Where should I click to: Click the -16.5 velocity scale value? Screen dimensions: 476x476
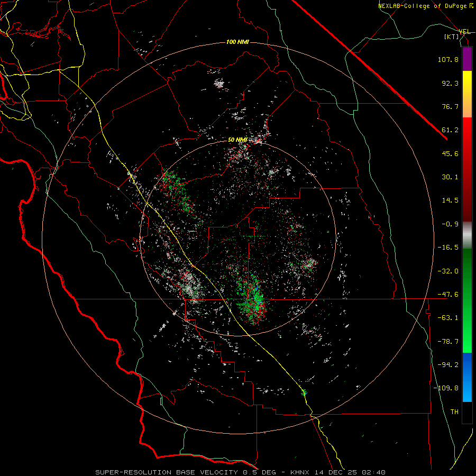[x=448, y=248]
